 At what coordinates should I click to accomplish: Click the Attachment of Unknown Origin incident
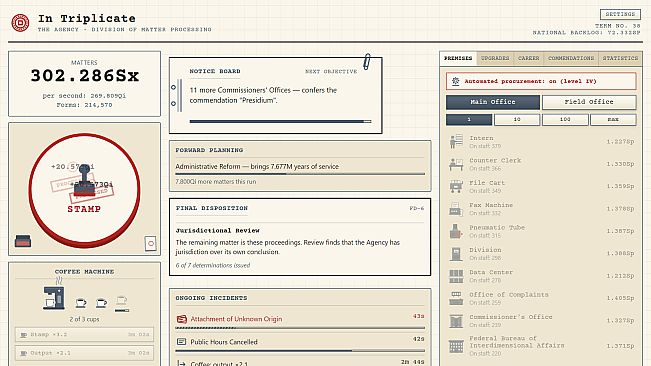tap(300, 322)
